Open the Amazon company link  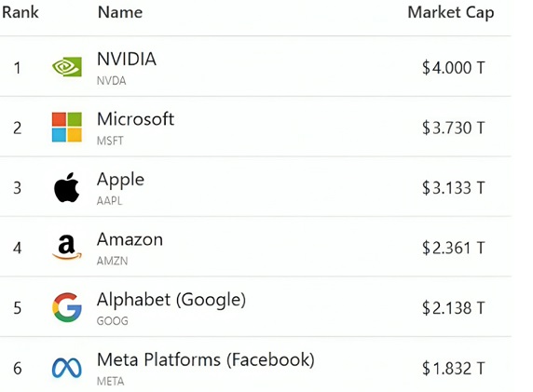(x=130, y=239)
